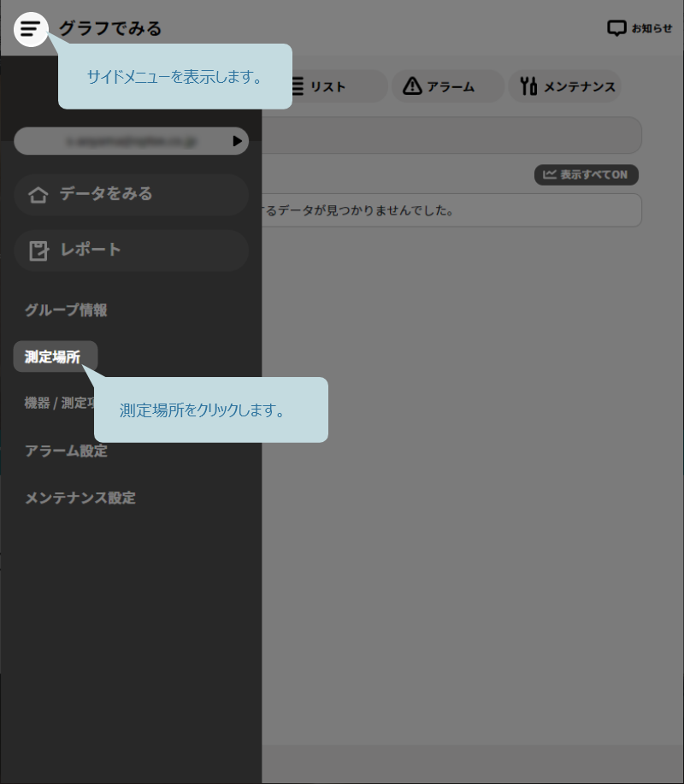The height and width of the screenshot is (784, 684).
Task: Open グループ情報 menu entry
Action: point(66,310)
